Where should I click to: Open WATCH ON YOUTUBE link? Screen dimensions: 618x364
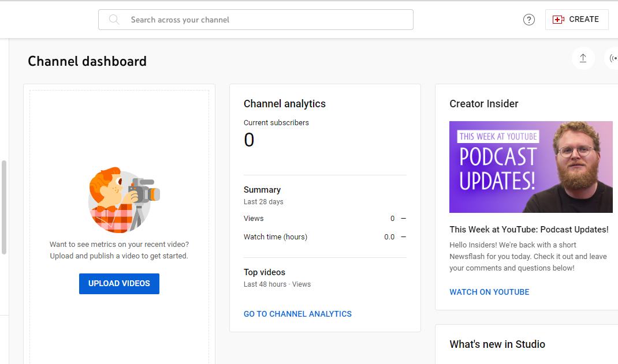click(x=489, y=292)
